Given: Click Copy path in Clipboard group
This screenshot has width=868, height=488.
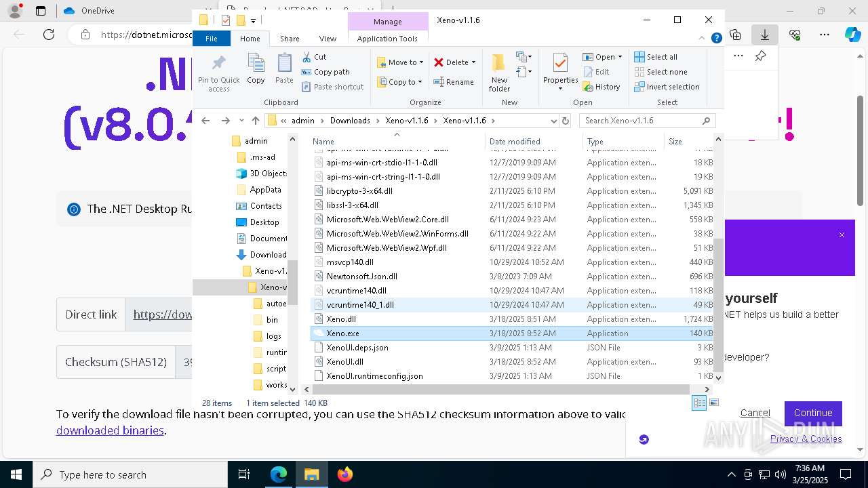Looking at the screenshot, I should pos(325,72).
